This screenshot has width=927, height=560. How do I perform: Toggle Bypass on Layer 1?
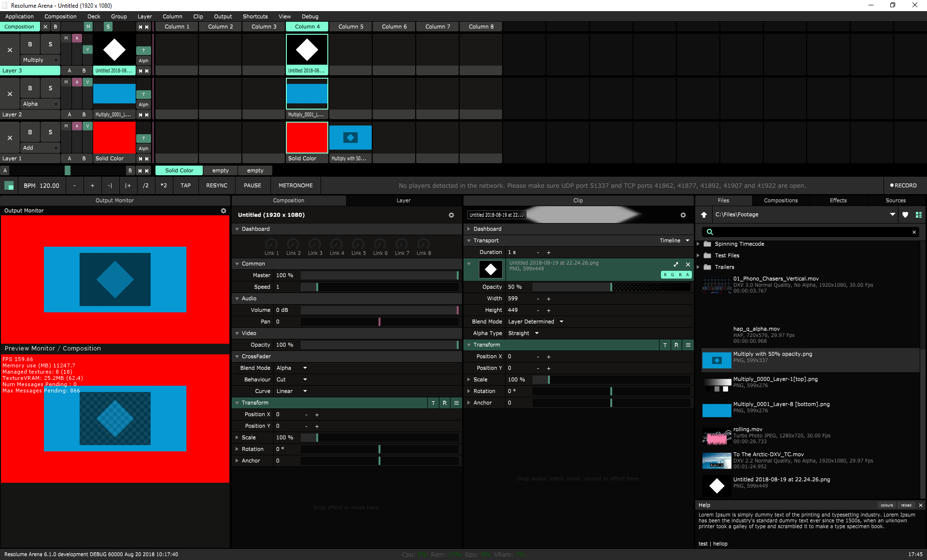pyautogui.click(x=30, y=132)
